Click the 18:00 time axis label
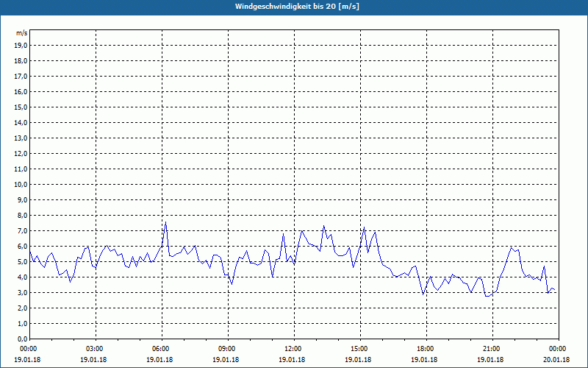 (426, 349)
